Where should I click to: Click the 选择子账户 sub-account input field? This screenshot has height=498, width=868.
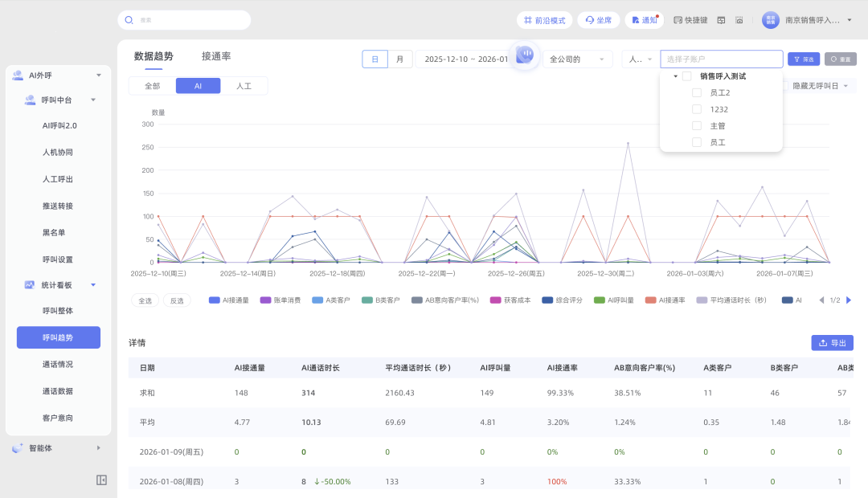point(721,59)
